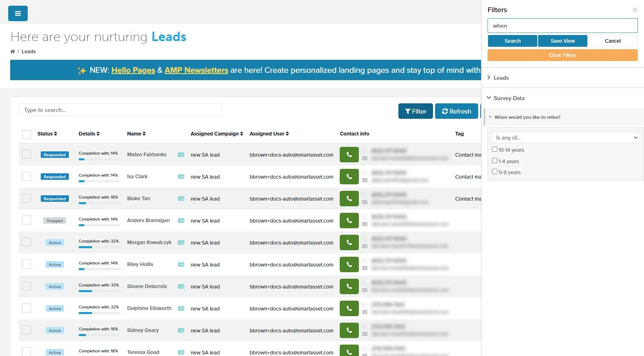Image resolution: width=644 pixels, height=356 pixels.
Task: Click the orange Clear Filters button
Action: 563,55
